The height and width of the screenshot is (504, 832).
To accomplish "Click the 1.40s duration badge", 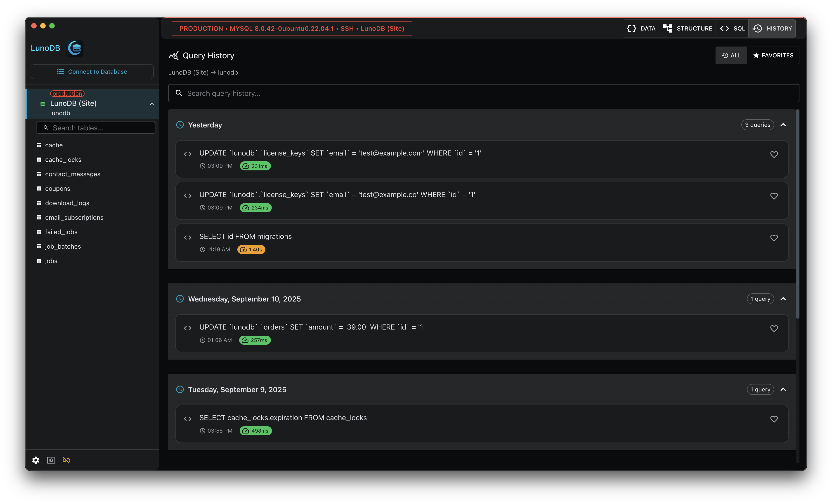I will (x=251, y=250).
